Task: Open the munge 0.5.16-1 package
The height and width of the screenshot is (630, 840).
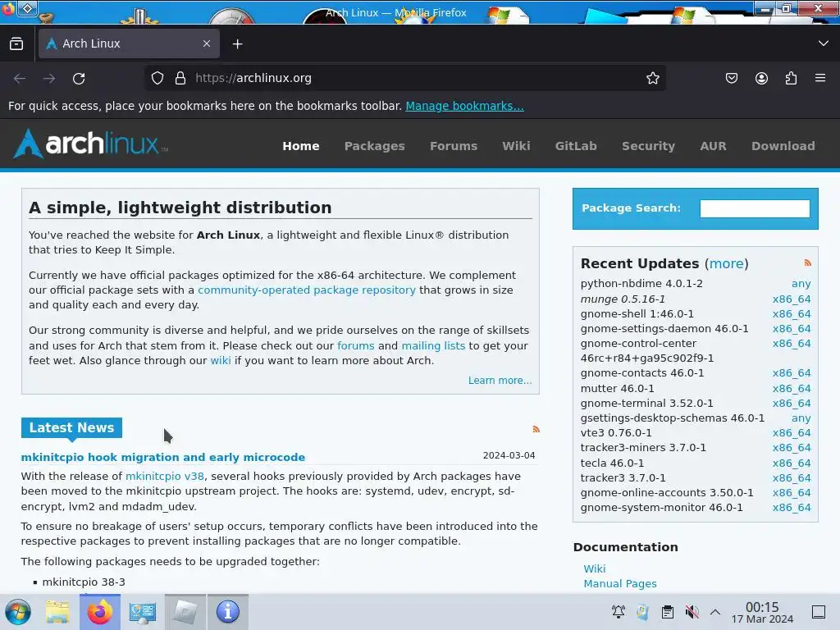Action: tap(623, 299)
